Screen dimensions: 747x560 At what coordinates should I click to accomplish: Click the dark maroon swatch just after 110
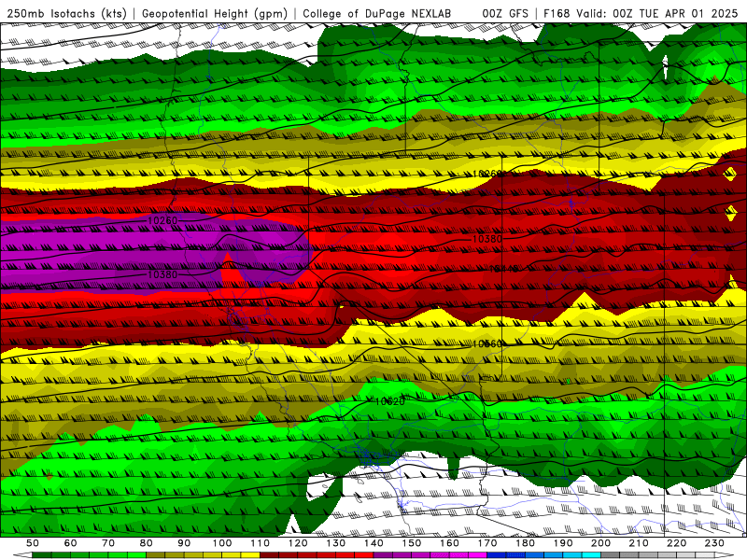(270, 555)
